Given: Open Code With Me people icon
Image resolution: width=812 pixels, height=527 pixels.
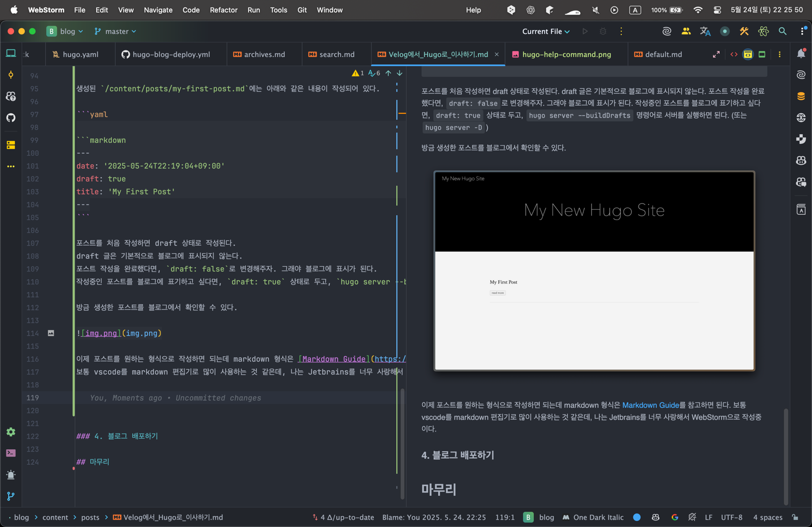Looking at the screenshot, I should pyautogui.click(x=686, y=32).
